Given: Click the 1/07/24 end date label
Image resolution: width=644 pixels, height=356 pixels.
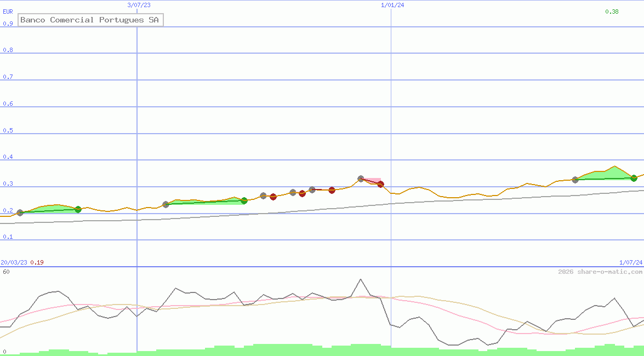Looking at the screenshot, I should tap(630, 262).
